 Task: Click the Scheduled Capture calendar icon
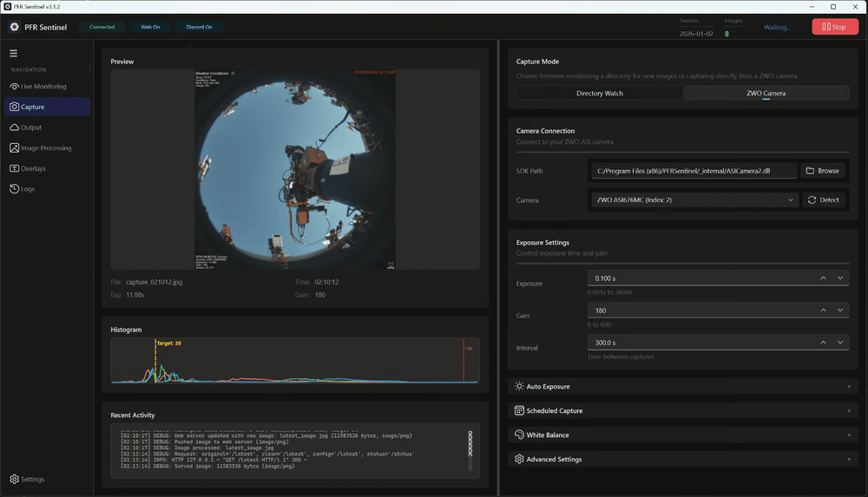click(x=519, y=410)
